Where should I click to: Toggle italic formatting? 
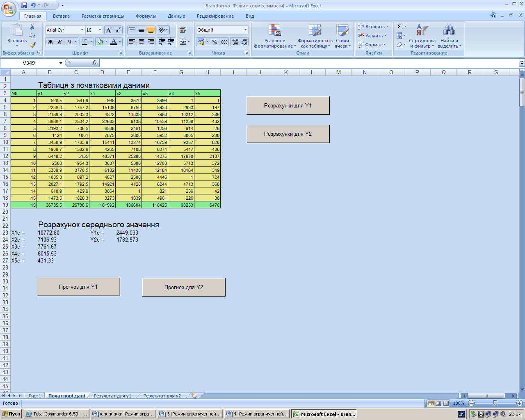tap(60, 42)
